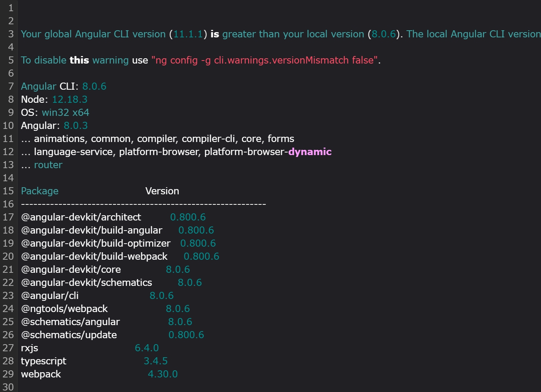The width and height of the screenshot is (541, 392).
Task: Click the bold word 'this' in line 5
Action: pyautogui.click(x=79, y=60)
